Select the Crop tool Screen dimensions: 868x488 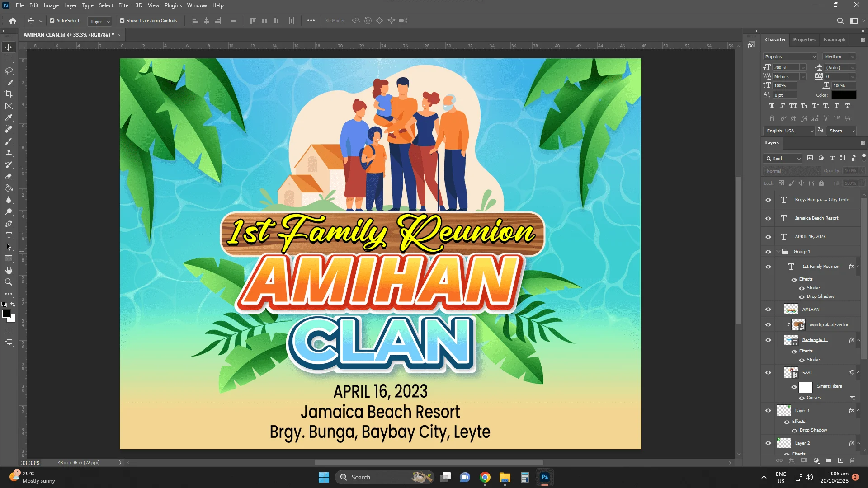point(9,94)
